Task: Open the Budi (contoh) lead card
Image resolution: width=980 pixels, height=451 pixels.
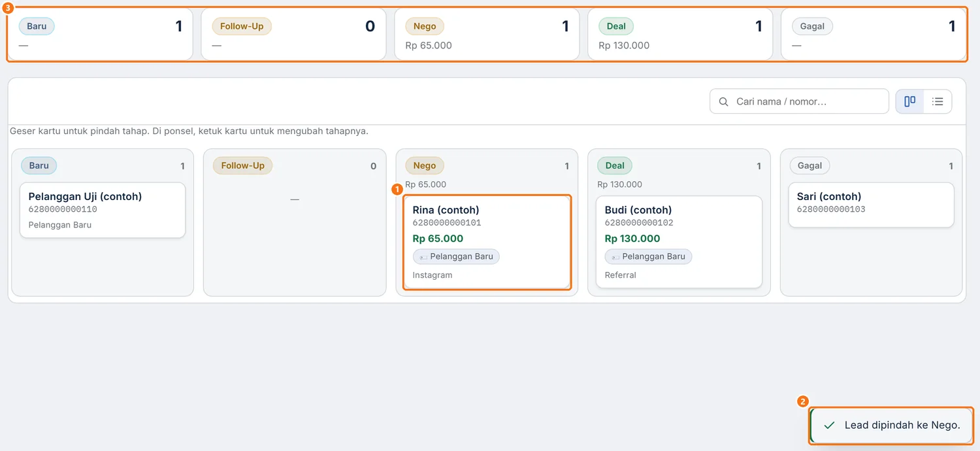Action: coord(679,242)
